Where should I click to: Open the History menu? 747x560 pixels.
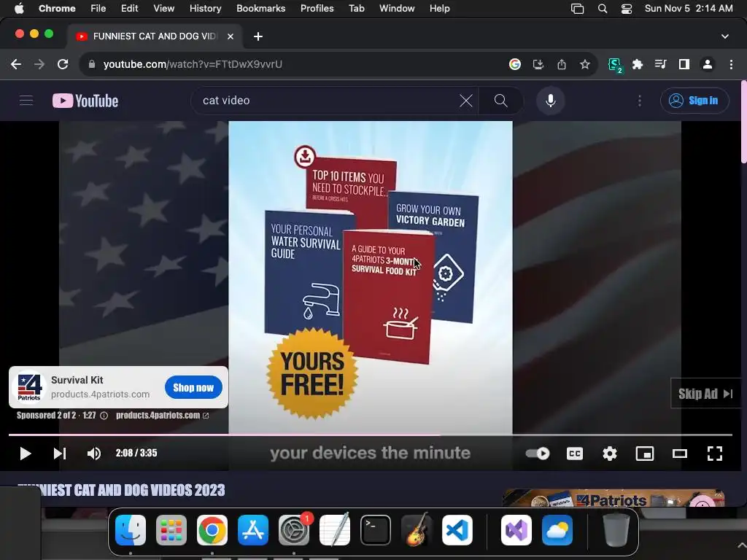click(x=205, y=8)
